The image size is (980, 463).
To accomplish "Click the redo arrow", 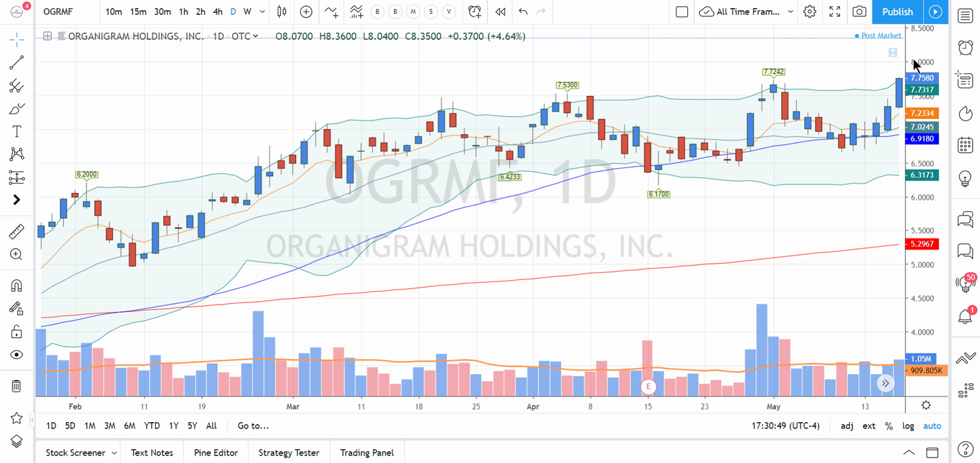I will tap(541, 12).
